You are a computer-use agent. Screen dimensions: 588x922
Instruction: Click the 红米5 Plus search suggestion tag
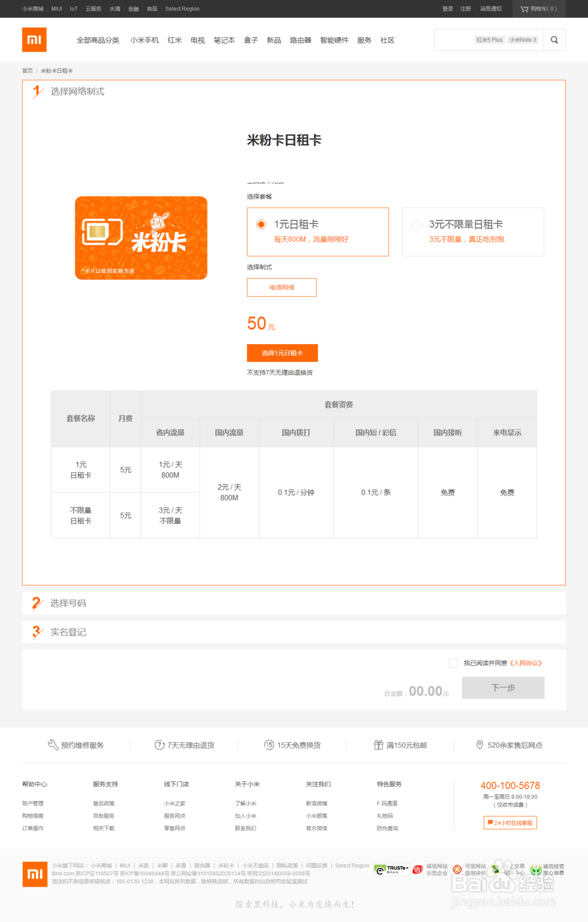point(490,40)
